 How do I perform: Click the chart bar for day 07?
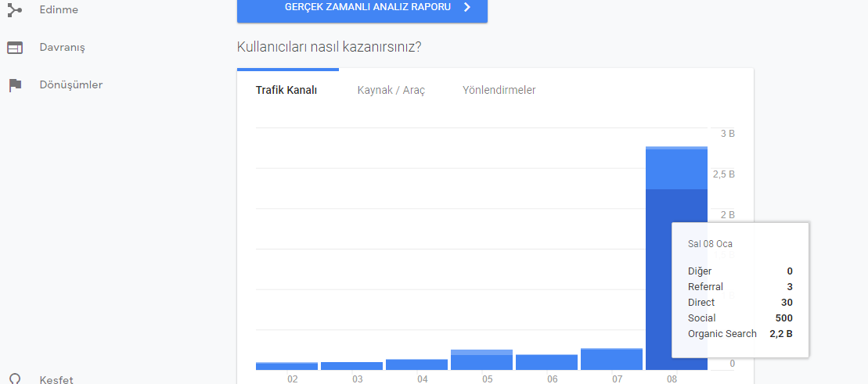click(612, 359)
